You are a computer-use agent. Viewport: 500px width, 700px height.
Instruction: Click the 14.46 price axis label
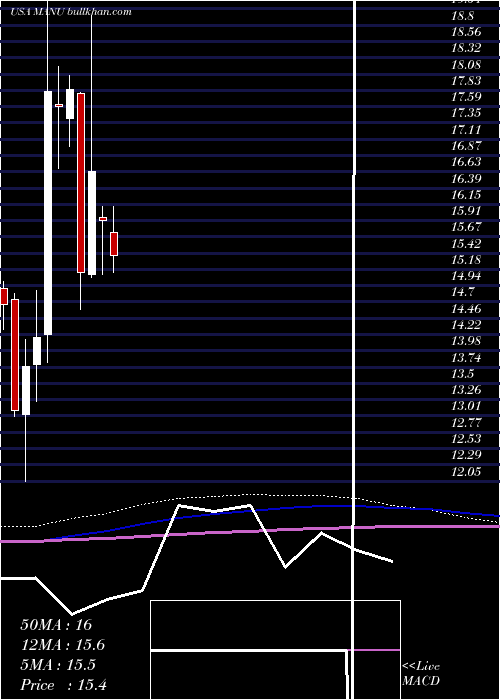point(466,308)
